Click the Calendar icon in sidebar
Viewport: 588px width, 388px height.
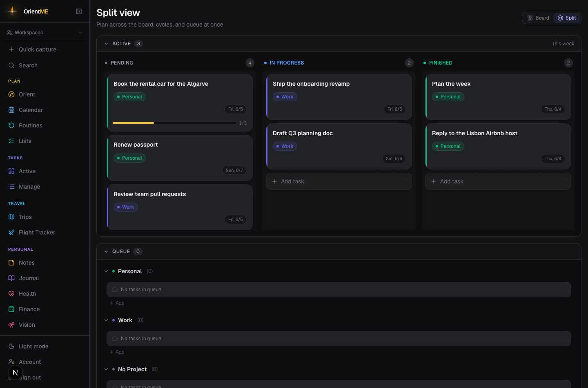11,110
